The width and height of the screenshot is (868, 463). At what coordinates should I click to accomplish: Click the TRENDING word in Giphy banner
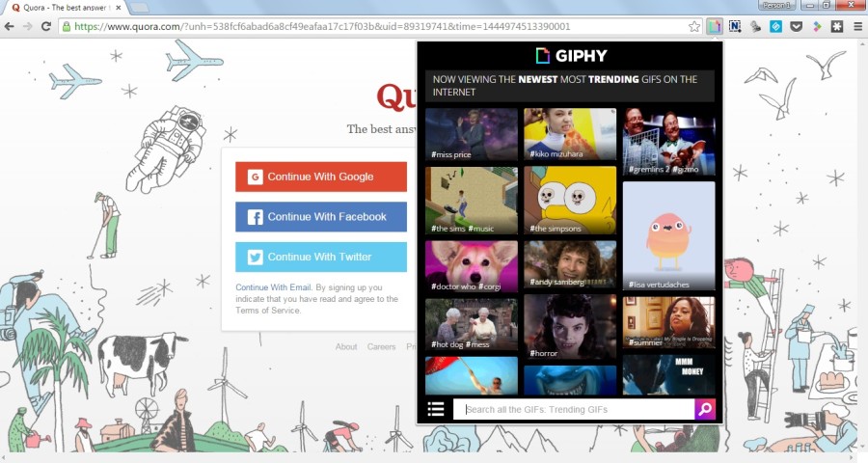[x=613, y=79]
